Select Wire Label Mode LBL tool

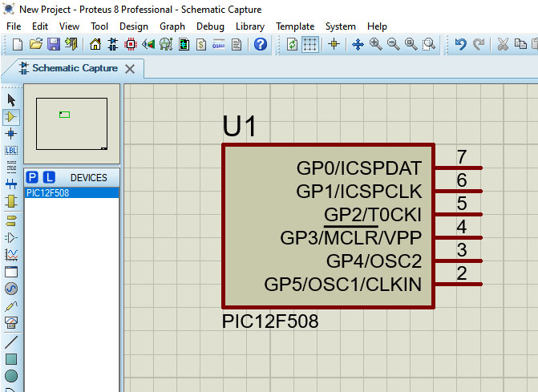[11, 150]
